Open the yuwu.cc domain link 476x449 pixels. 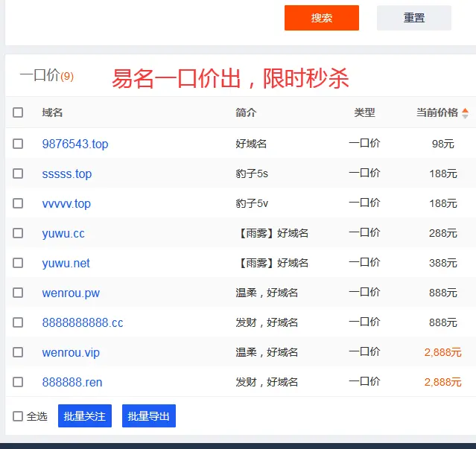coord(63,234)
